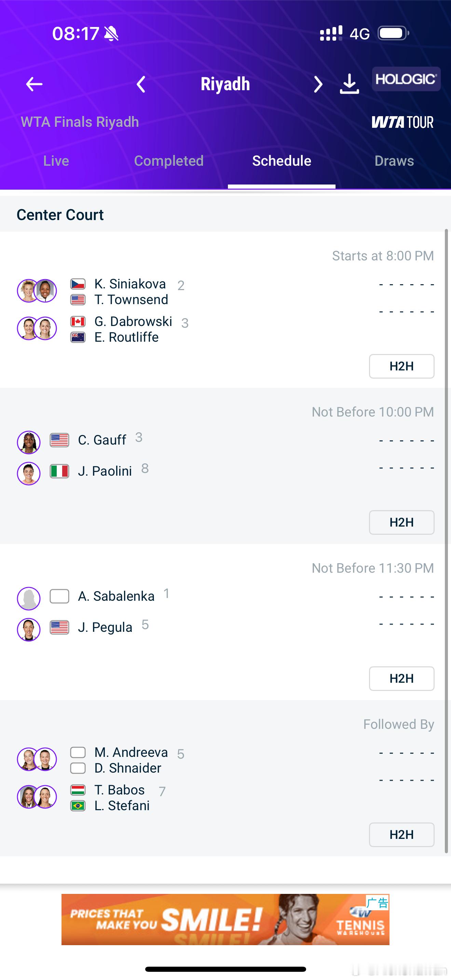The width and height of the screenshot is (451, 980).
Task: Tap J. Pegula's player avatar
Action: 29,630
